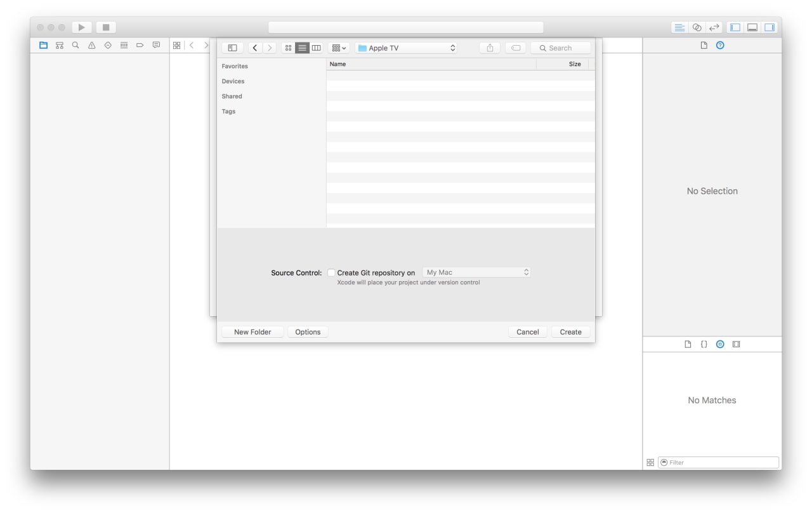Toggle the Navigator panel
The image size is (812, 513).
pos(735,27)
